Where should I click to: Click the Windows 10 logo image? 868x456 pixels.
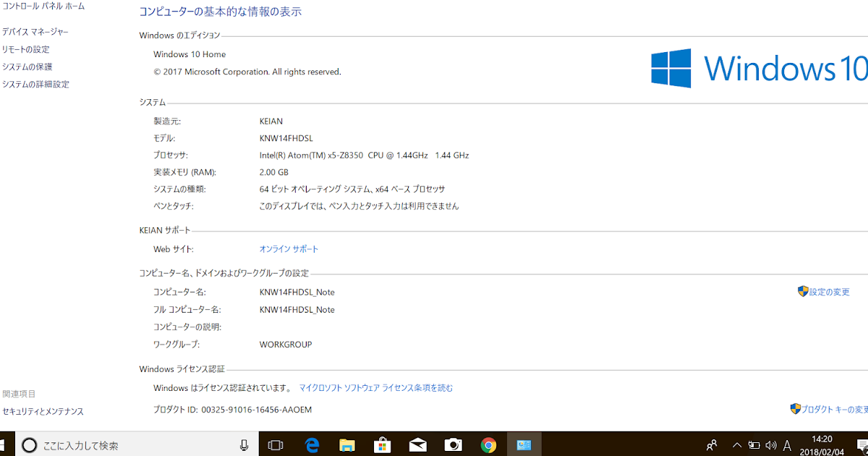759,68
